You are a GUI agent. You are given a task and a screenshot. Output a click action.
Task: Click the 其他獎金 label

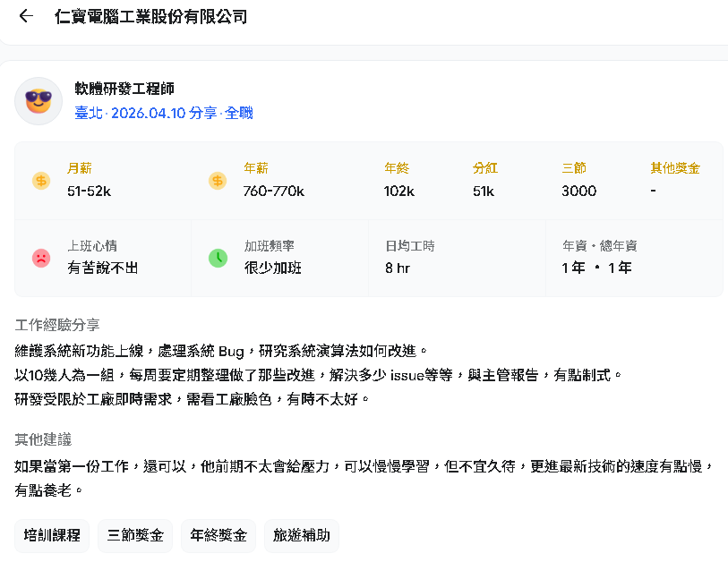point(675,168)
